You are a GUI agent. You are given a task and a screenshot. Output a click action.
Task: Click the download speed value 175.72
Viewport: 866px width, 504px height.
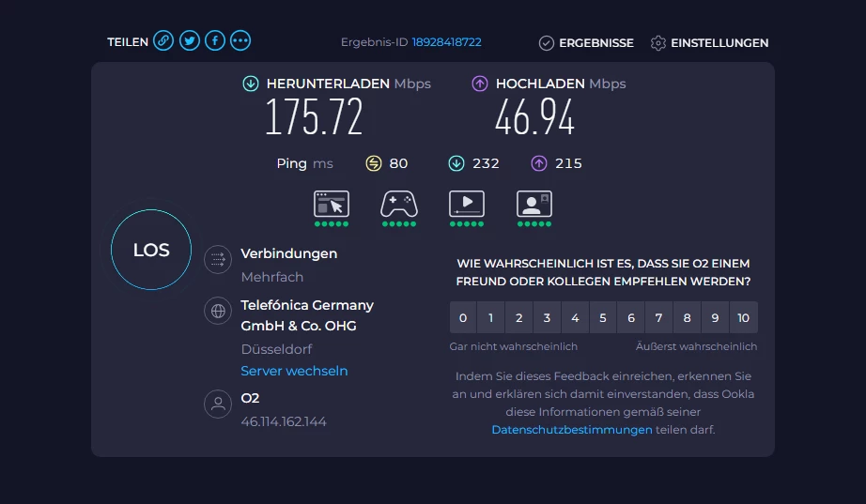coord(314,117)
